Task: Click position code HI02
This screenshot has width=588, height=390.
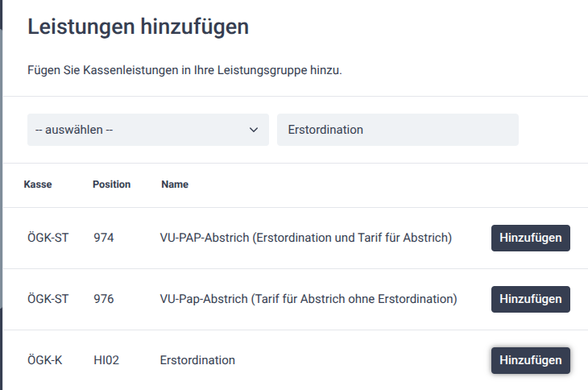Action: click(106, 360)
